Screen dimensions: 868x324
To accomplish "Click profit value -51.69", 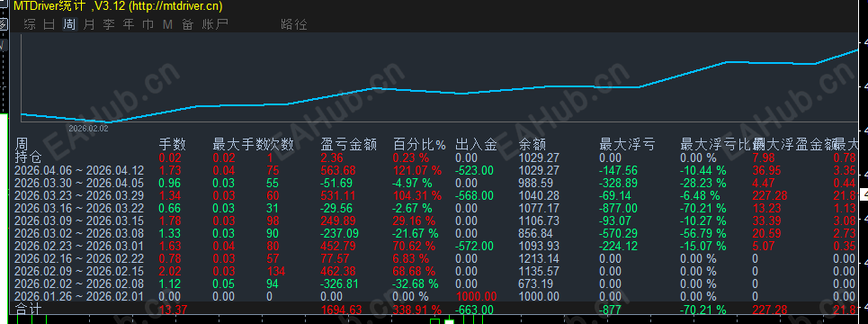I will tap(336, 183).
